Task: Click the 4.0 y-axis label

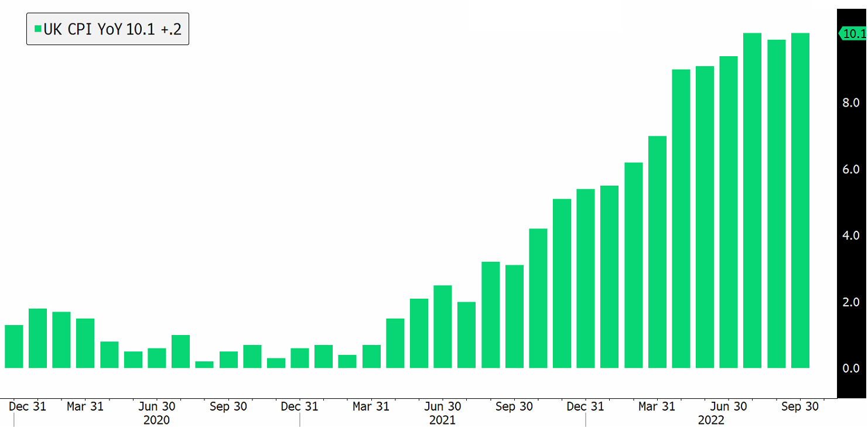Action: click(850, 235)
